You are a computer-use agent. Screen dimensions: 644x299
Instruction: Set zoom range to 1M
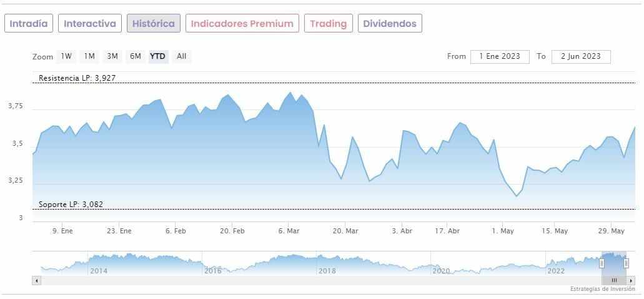[x=89, y=56]
